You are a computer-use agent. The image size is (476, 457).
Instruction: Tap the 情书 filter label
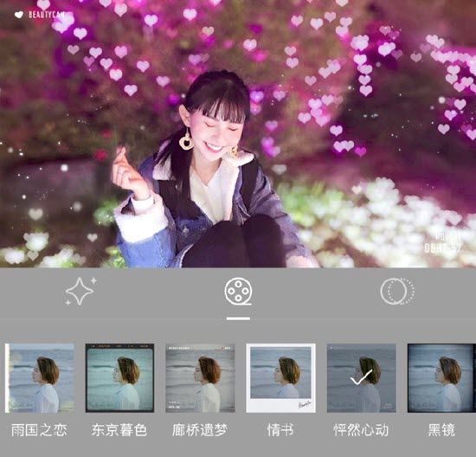pyautogui.click(x=280, y=430)
